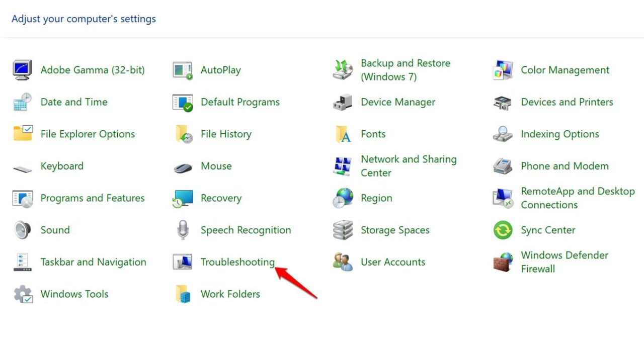
Task: Open the Troubleshooting link
Action: click(237, 262)
